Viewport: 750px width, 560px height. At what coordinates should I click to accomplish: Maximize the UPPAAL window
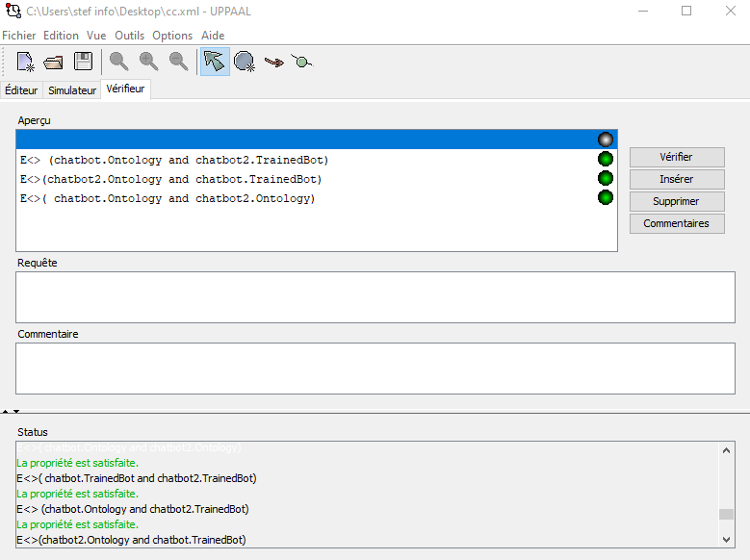pos(686,11)
